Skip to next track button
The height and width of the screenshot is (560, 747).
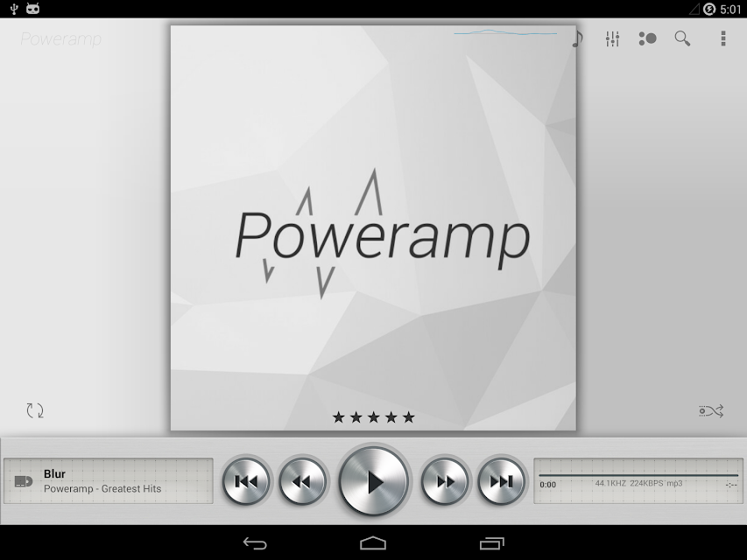501,481
